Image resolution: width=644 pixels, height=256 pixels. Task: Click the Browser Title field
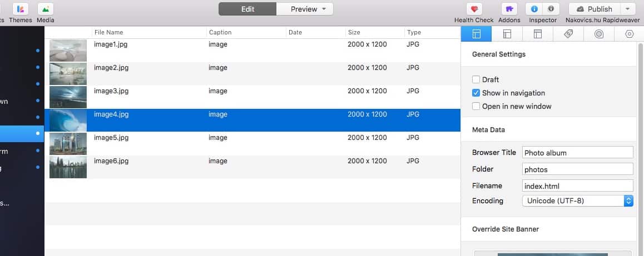click(577, 153)
